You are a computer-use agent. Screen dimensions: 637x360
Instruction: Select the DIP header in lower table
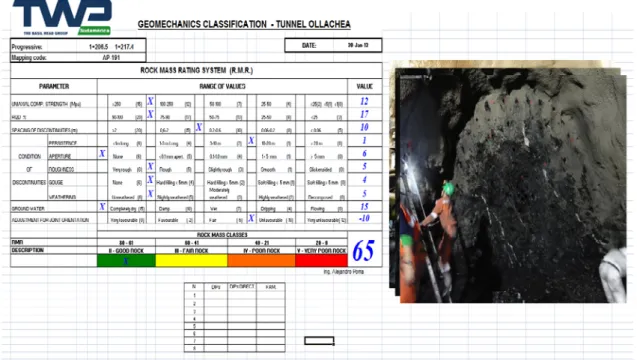[x=216, y=287]
